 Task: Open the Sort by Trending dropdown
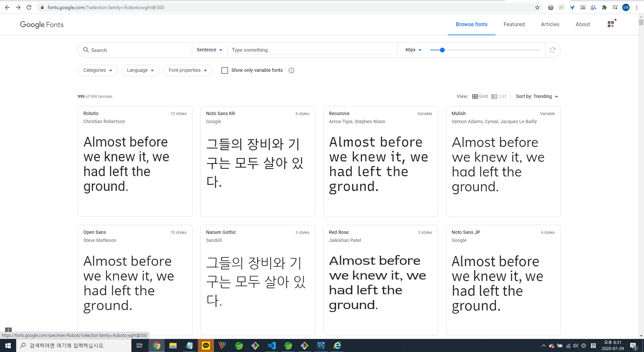tap(537, 97)
